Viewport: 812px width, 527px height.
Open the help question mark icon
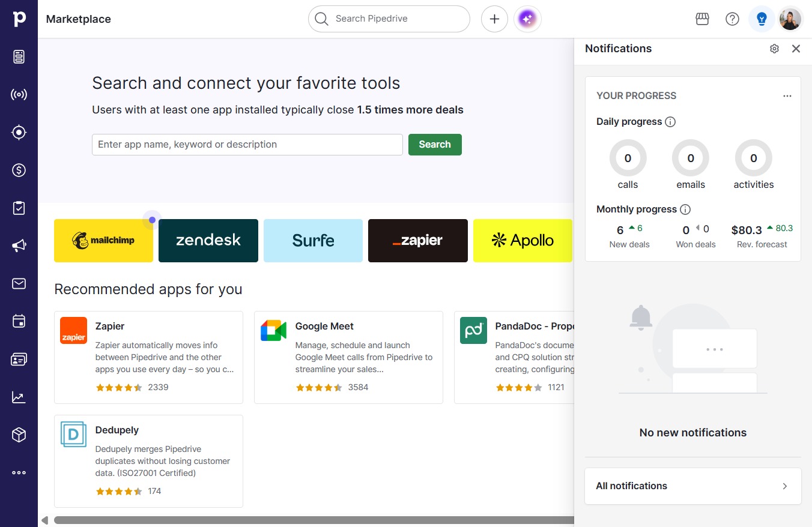click(732, 19)
